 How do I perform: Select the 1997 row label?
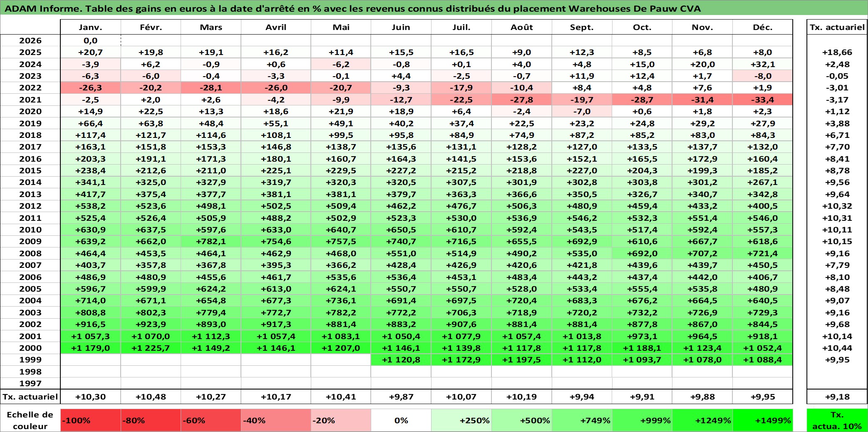coord(30,384)
